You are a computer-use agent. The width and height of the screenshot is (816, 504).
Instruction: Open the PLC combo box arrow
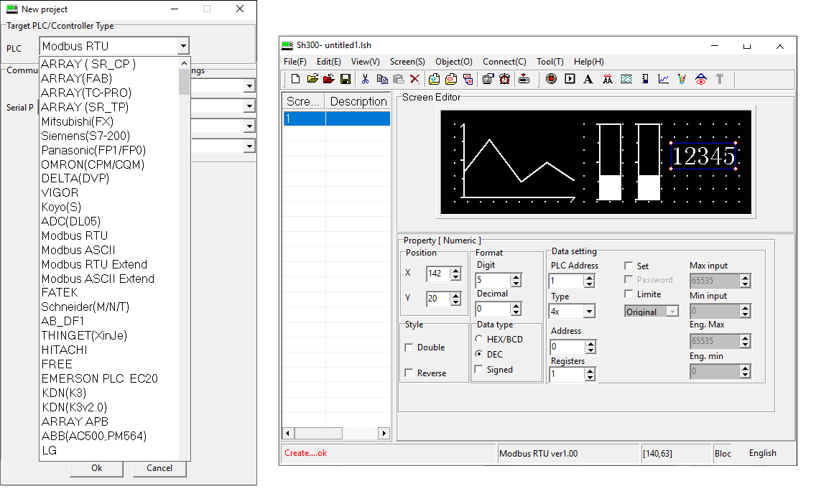point(183,46)
